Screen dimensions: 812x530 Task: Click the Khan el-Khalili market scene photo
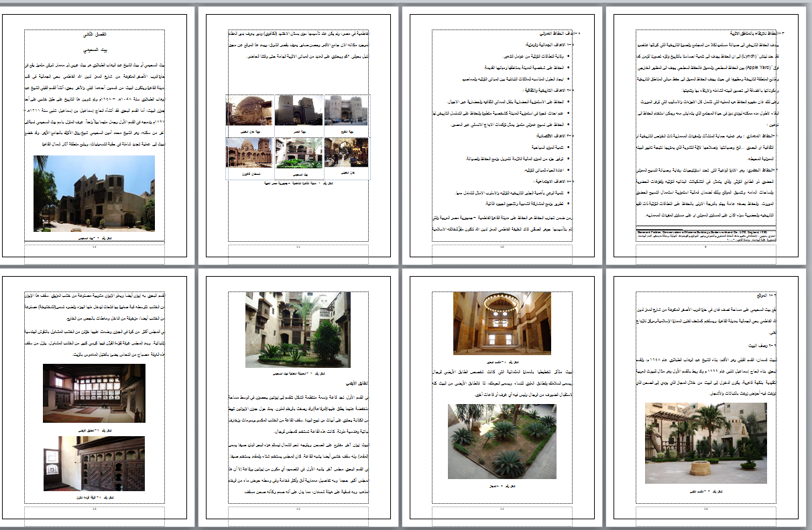347,152
